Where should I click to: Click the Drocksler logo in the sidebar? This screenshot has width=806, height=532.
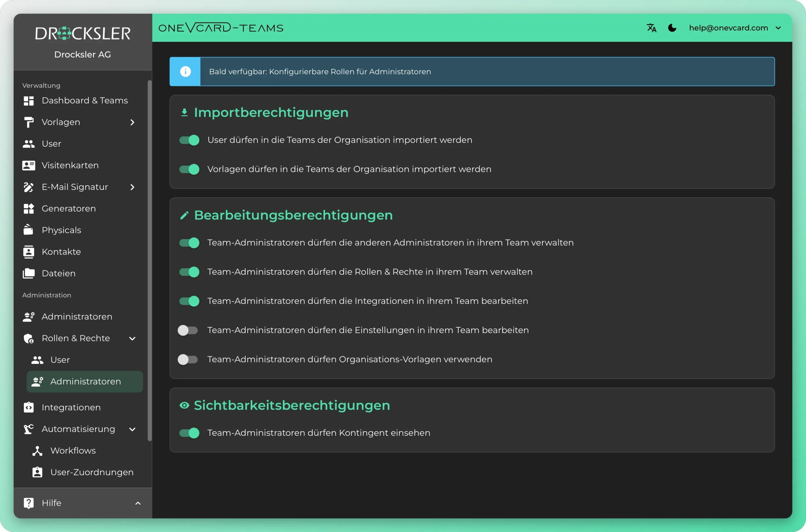(x=83, y=33)
